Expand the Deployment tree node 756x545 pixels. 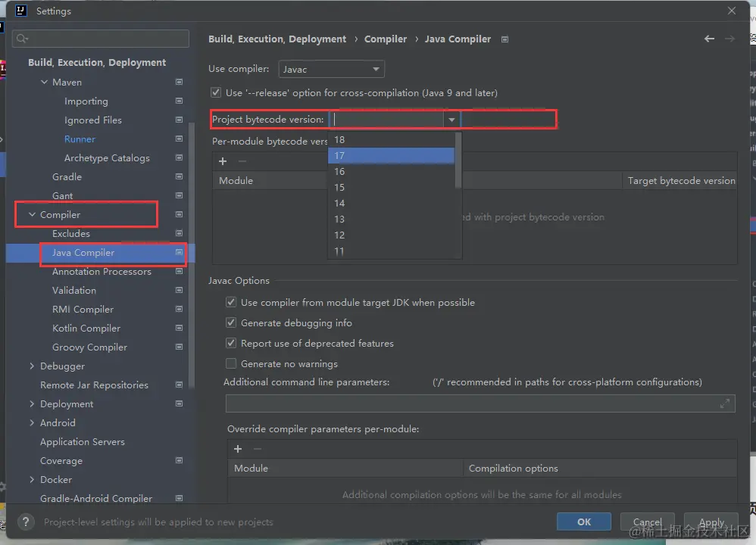click(x=32, y=403)
